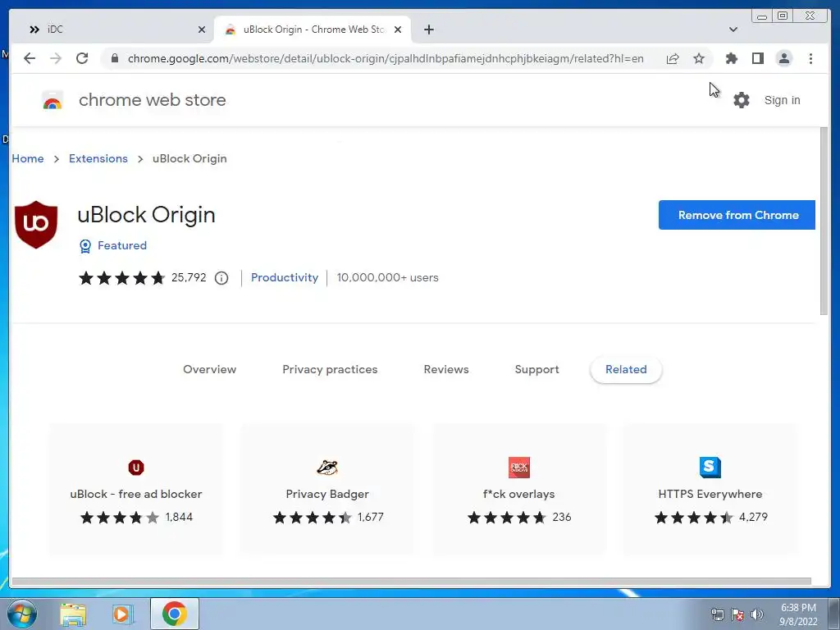840x630 pixels.
Task: Click the Remove from Chrome button
Action: (x=737, y=215)
